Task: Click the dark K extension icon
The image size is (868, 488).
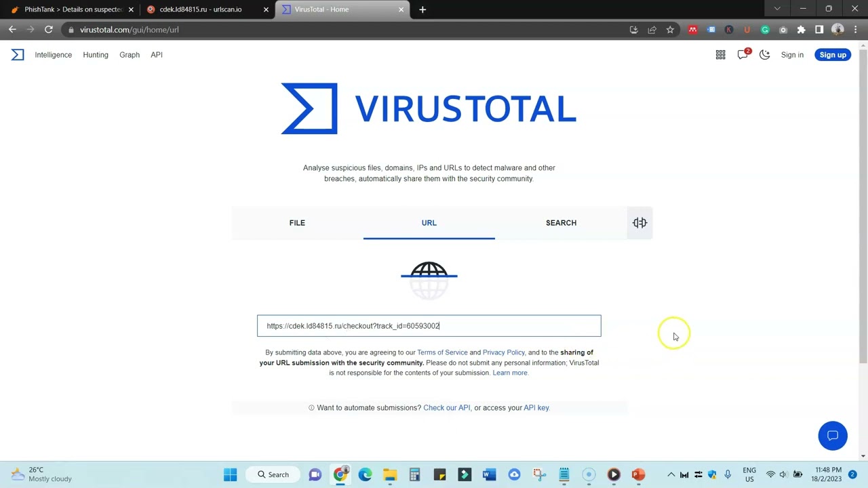Action: click(729, 30)
